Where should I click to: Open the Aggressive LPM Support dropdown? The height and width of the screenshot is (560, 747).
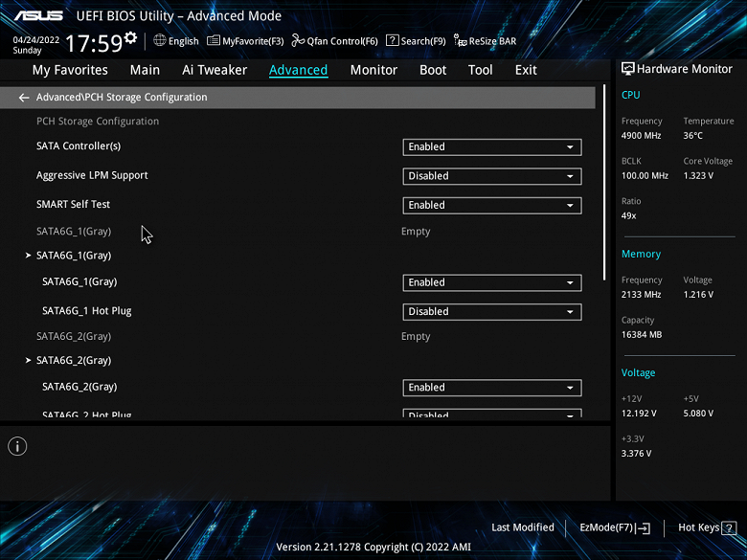(492, 176)
